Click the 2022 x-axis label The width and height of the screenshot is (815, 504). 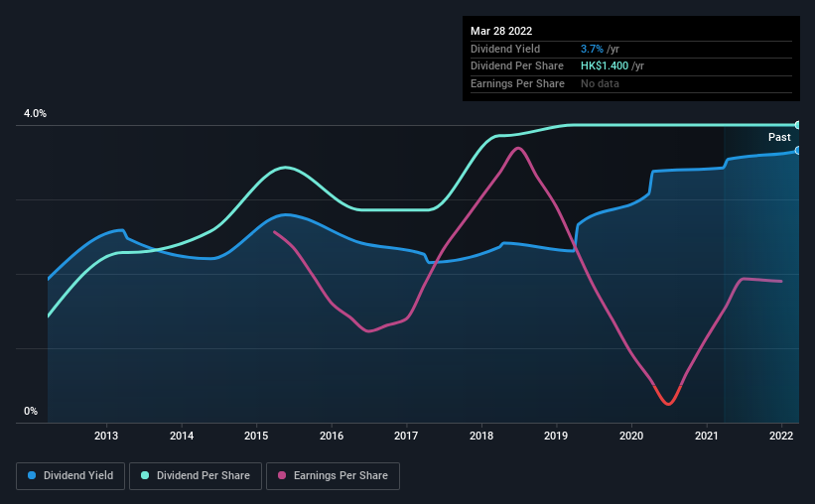point(781,436)
